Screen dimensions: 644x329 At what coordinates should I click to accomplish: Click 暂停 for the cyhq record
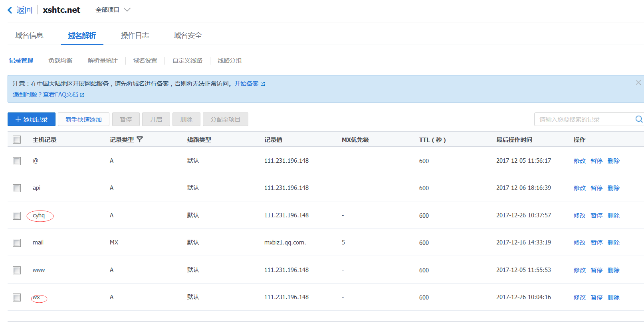(596, 216)
